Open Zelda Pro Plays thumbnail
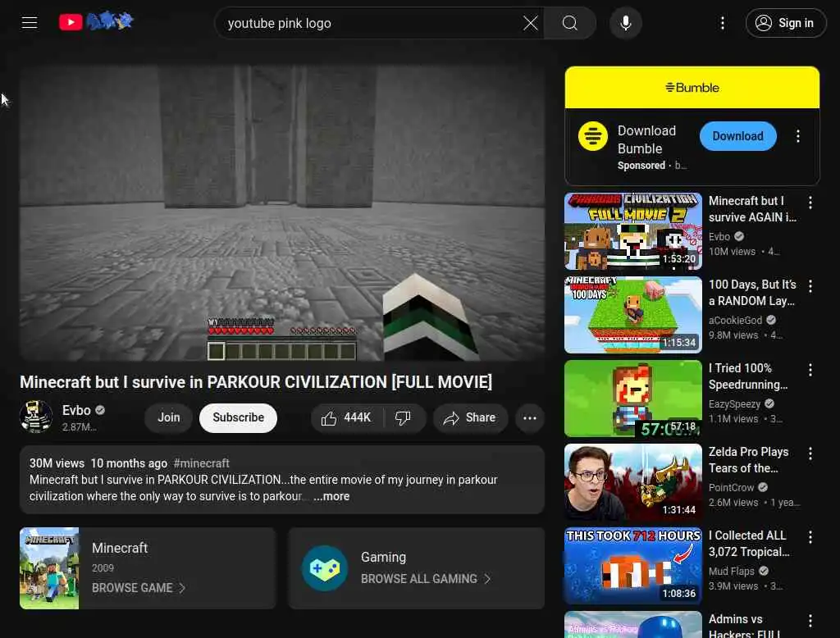The image size is (840, 638). click(632, 482)
